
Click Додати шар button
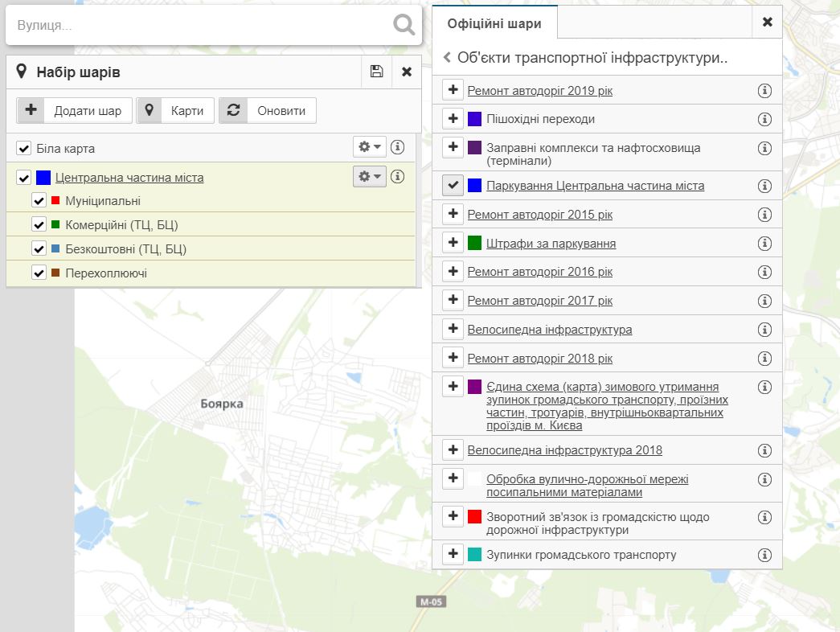click(75, 110)
